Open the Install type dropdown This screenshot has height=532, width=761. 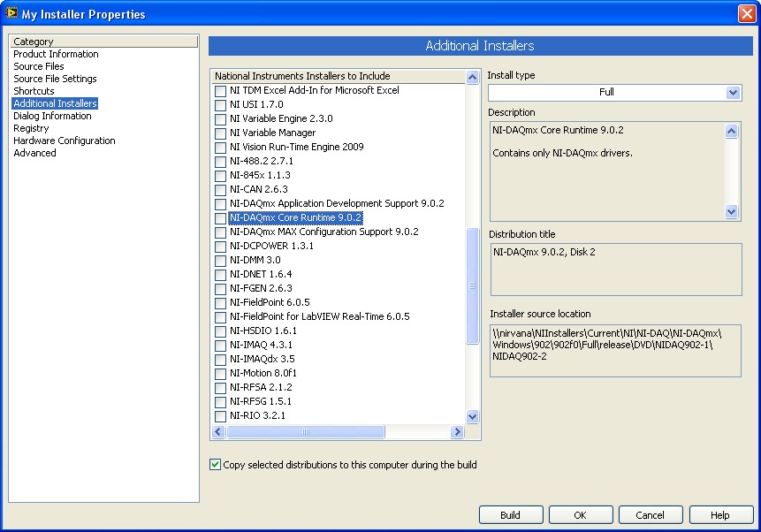733,92
